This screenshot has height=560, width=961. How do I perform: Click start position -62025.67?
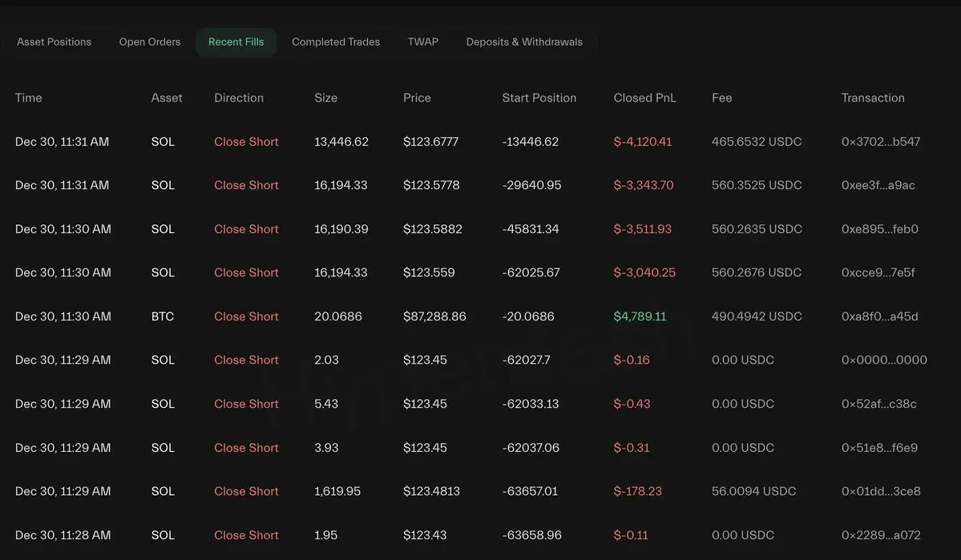tap(531, 272)
